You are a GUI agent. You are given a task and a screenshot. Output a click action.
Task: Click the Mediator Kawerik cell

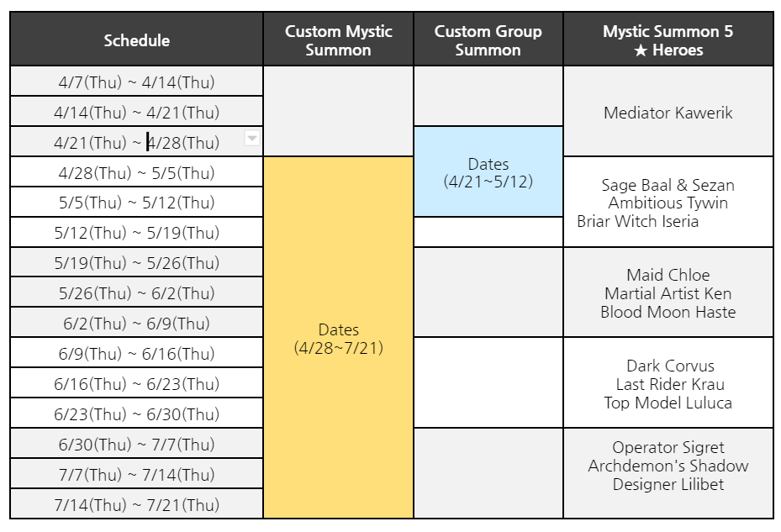click(x=668, y=112)
